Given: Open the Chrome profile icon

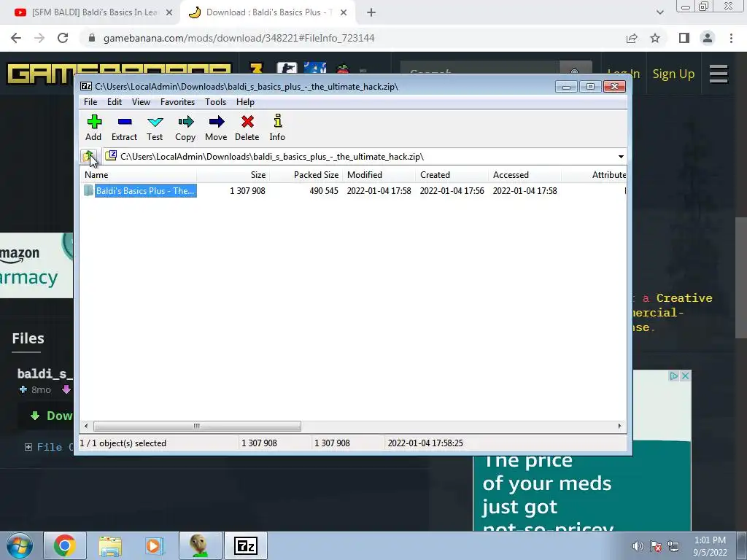Looking at the screenshot, I should point(708,38).
